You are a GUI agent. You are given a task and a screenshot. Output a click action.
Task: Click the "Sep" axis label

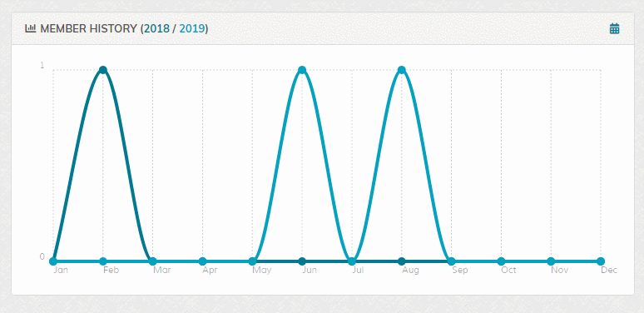pyautogui.click(x=459, y=271)
